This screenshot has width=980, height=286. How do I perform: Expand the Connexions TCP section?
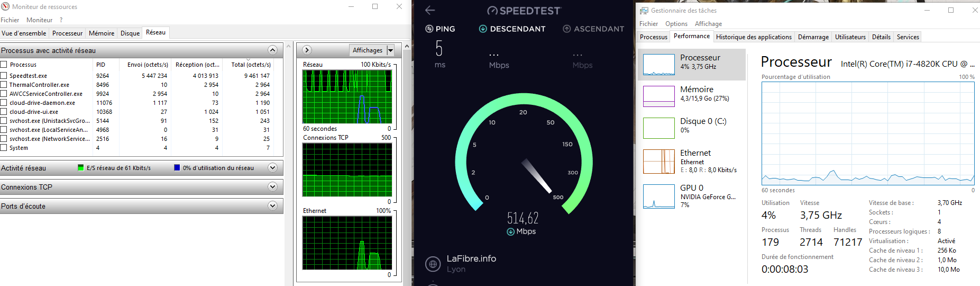272,187
